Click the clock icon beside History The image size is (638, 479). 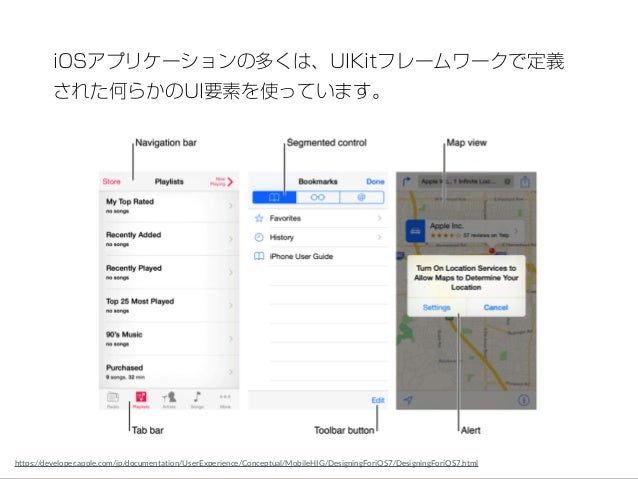tap(259, 237)
